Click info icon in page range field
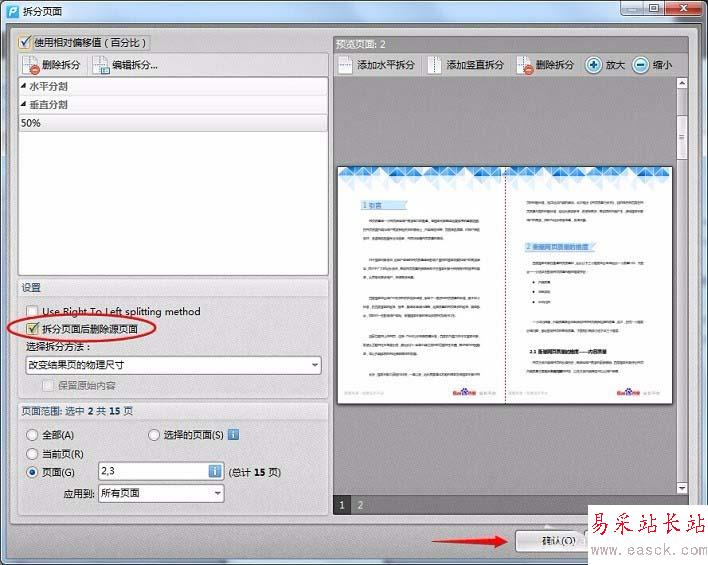This screenshot has width=708, height=565. 215,471
